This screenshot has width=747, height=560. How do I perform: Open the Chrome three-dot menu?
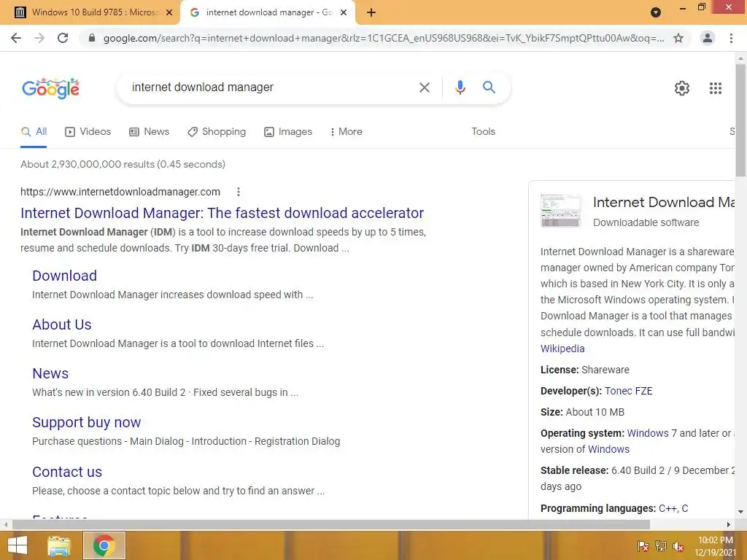[731, 38]
